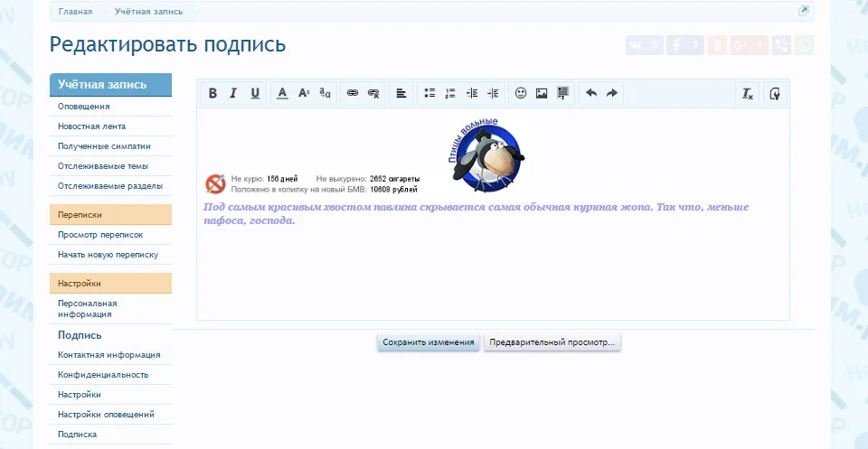Open the Учётная запись breadcrumb
Viewport: 868px width, 449px height.
pyautogui.click(x=148, y=11)
